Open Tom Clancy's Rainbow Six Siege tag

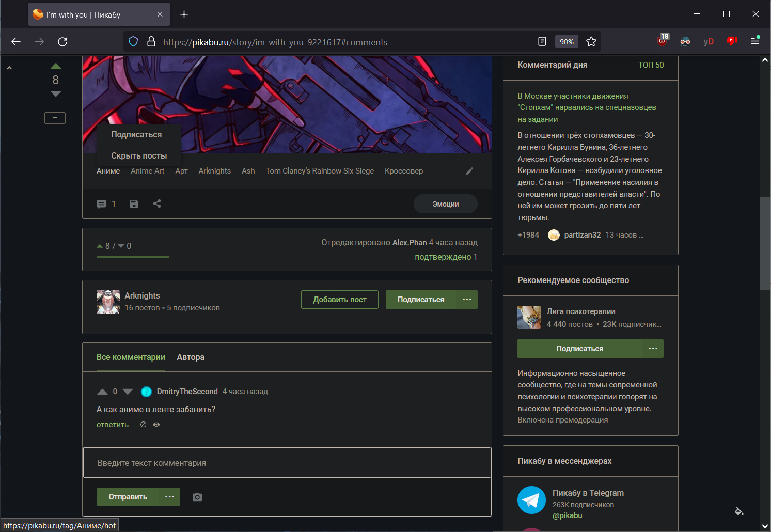[x=320, y=171]
